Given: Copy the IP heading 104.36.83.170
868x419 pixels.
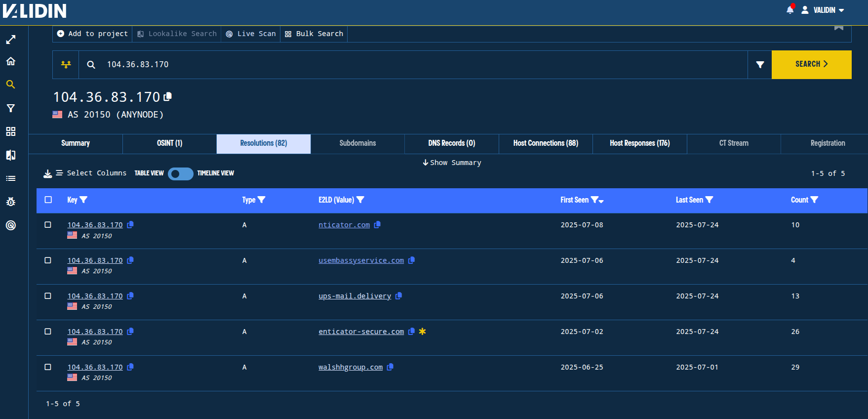Looking at the screenshot, I should click(x=168, y=96).
